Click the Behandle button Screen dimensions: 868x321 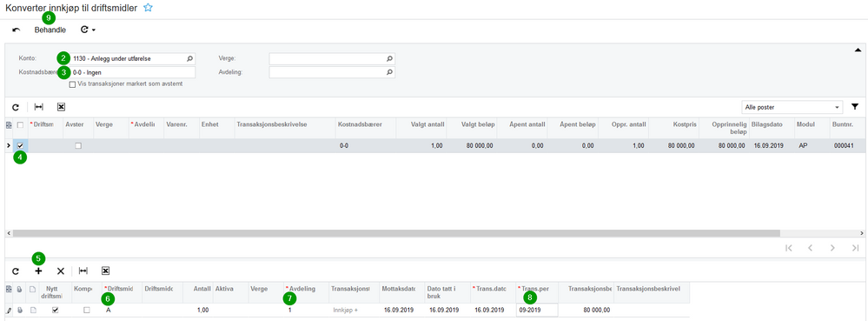click(x=50, y=30)
